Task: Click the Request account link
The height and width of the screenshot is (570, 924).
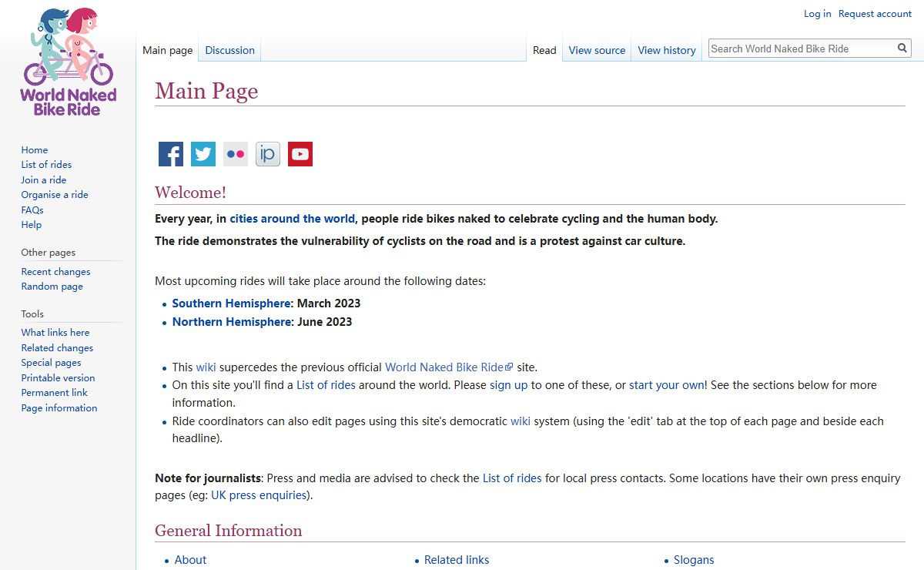Action: (x=875, y=14)
